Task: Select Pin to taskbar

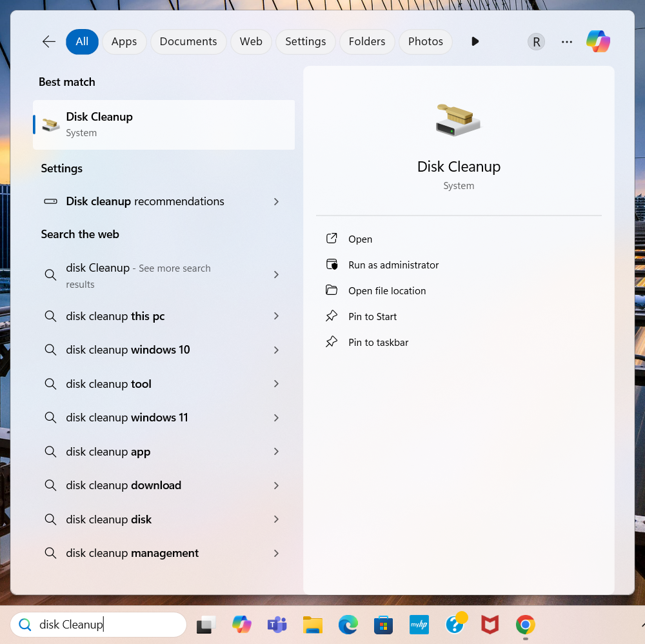Action: [378, 343]
